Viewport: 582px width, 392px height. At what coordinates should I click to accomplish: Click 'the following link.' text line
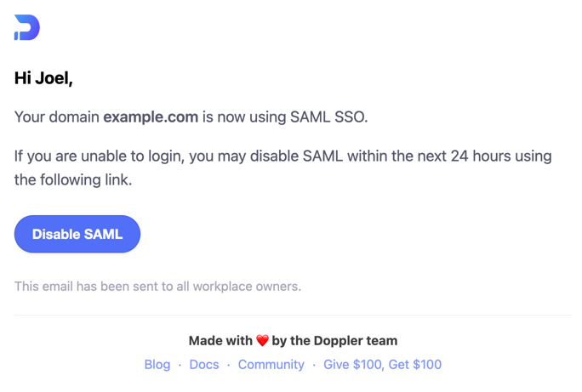point(73,180)
